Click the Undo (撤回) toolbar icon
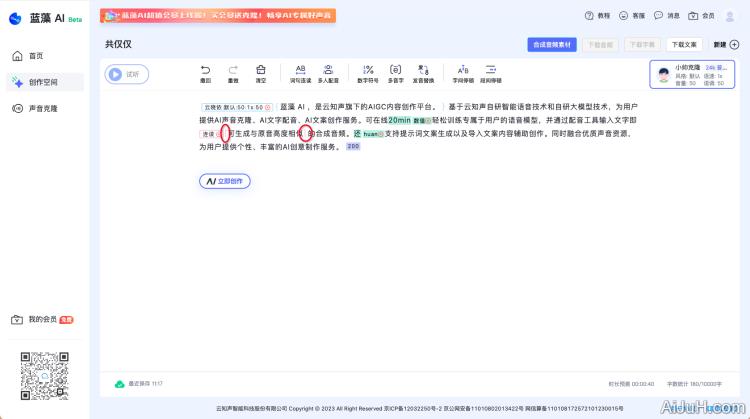 tap(205, 72)
